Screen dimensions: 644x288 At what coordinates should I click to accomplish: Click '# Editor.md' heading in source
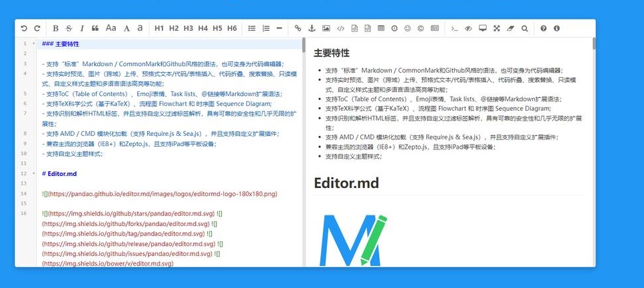click(x=59, y=173)
